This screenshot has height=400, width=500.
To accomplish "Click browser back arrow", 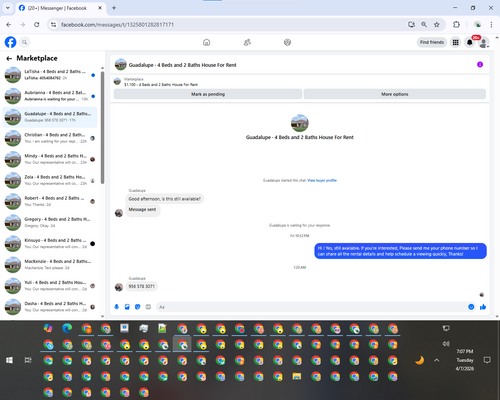I will [x=9, y=24].
